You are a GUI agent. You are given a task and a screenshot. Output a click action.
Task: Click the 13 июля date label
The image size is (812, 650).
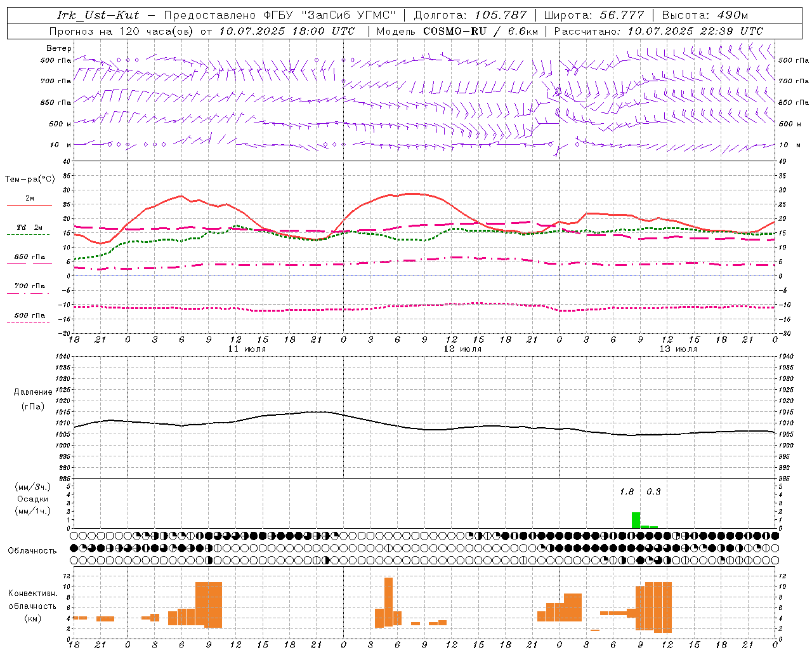(x=678, y=349)
